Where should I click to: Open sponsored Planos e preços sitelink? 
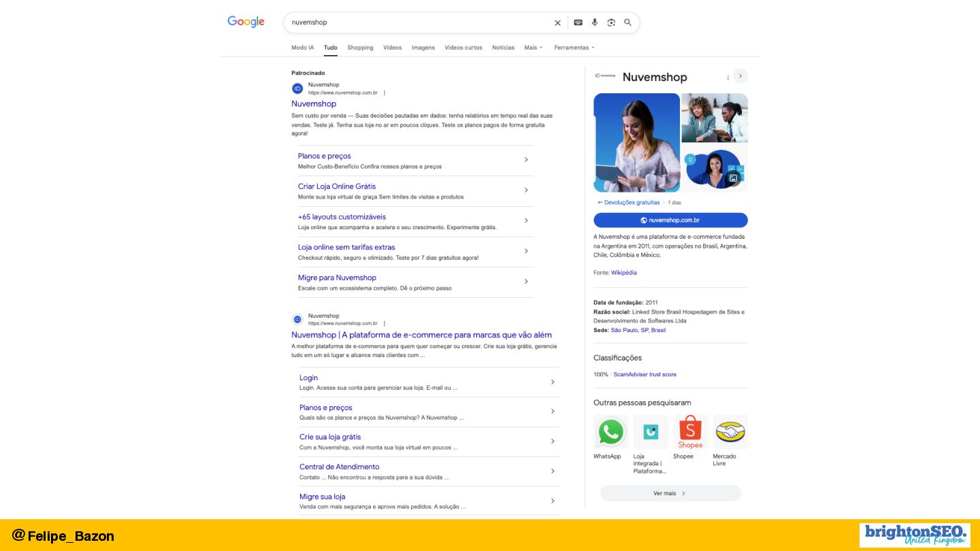(x=325, y=156)
